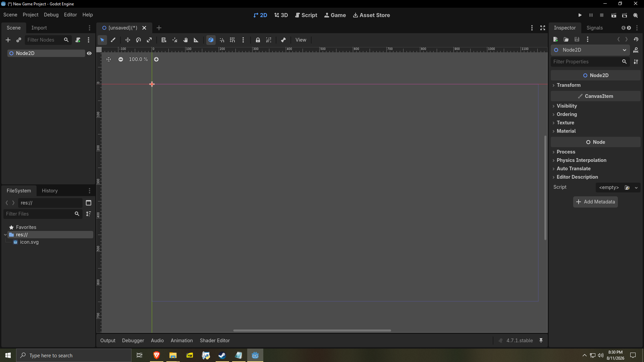Click the Add Metadata button

pyautogui.click(x=595, y=202)
